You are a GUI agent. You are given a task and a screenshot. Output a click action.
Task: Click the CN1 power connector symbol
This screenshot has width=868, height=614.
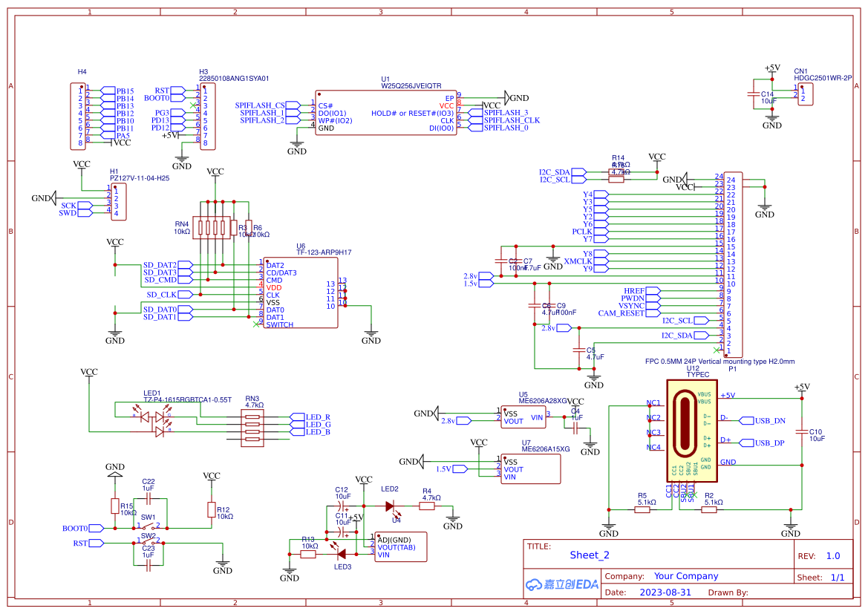806,94
